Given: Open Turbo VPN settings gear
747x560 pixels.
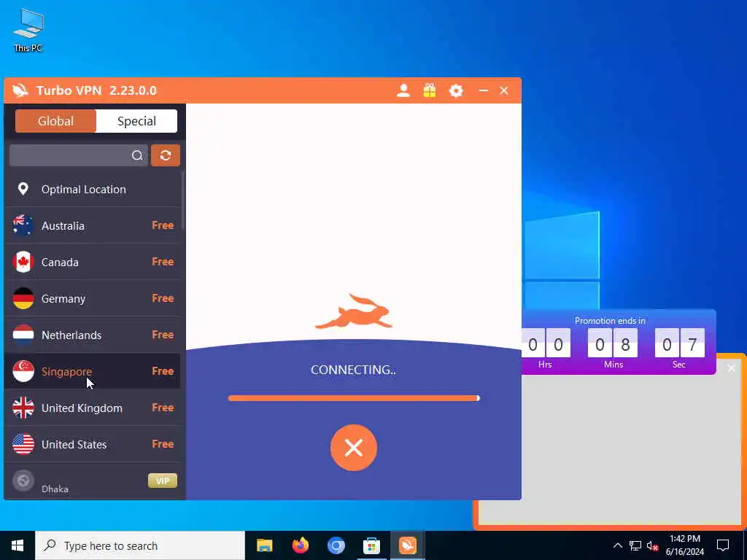Looking at the screenshot, I should pyautogui.click(x=456, y=90).
